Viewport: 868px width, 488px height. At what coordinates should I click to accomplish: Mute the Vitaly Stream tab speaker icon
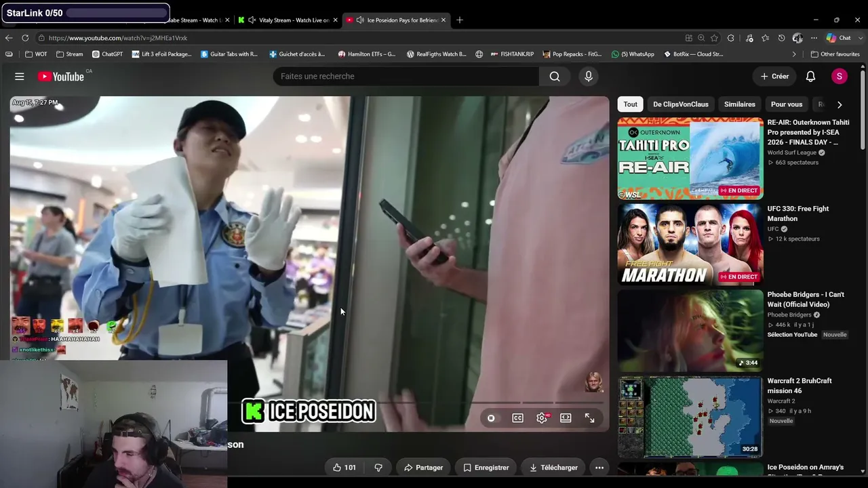[x=252, y=20]
